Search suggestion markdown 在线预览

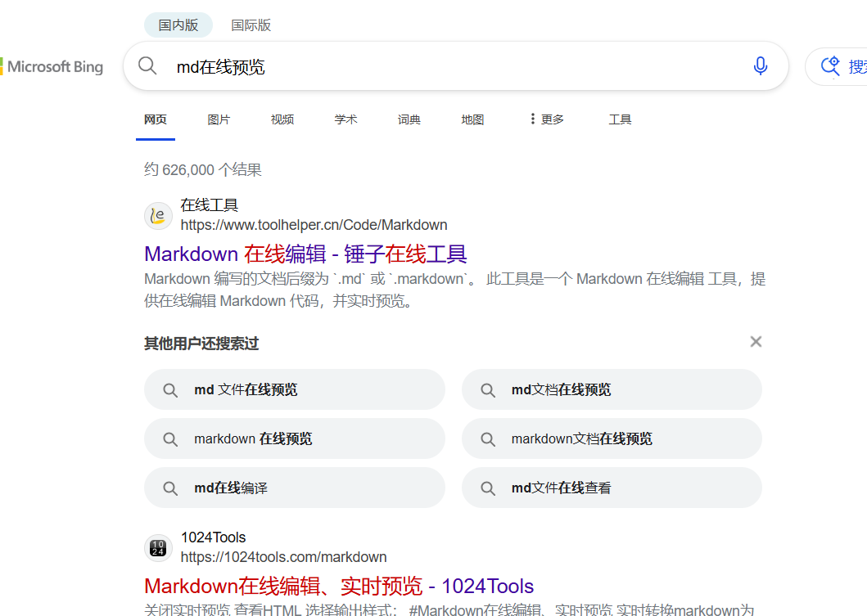point(295,438)
